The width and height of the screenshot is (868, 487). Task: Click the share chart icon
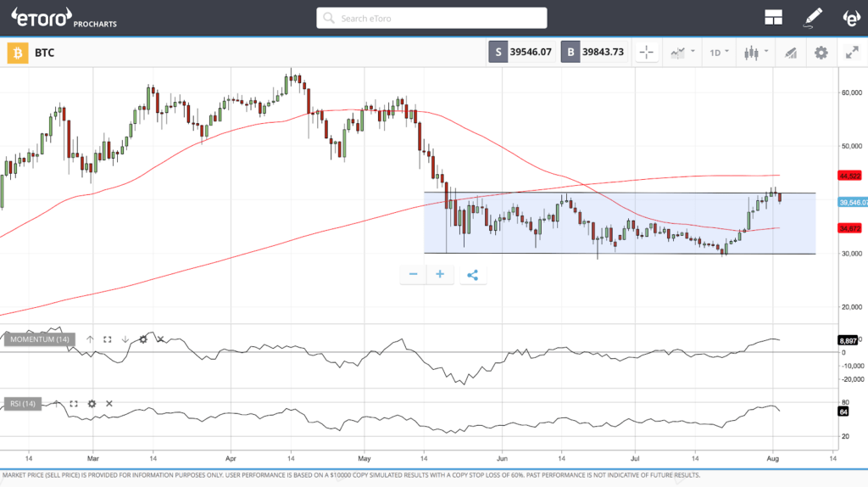[473, 274]
